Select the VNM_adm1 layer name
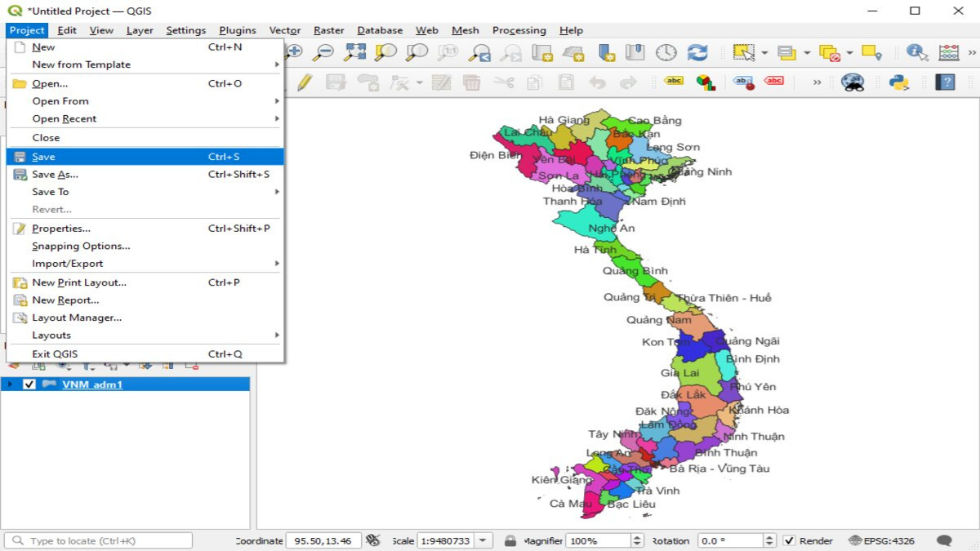This screenshot has height=551, width=980. click(92, 384)
